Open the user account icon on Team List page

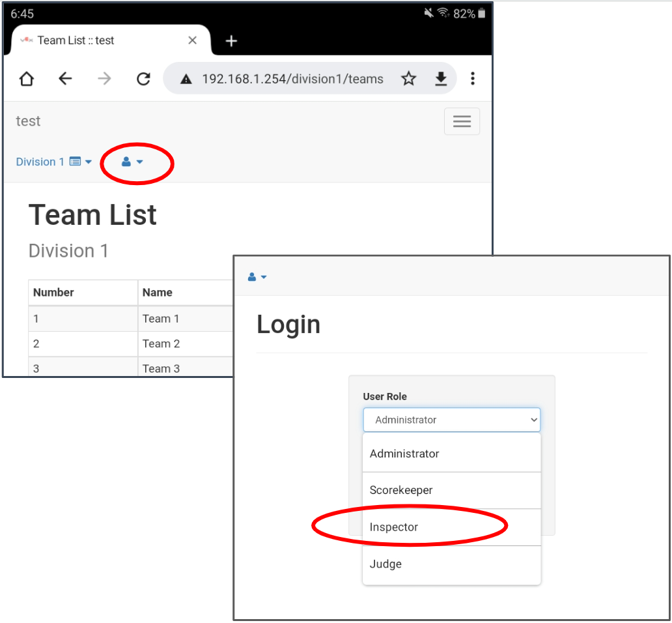point(125,162)
